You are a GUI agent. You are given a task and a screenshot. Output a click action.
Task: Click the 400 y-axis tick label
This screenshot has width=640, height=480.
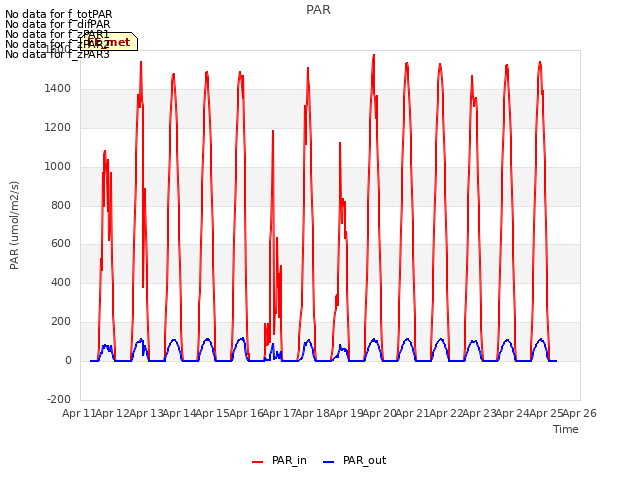pyautogui.click(x=61, y=282)
